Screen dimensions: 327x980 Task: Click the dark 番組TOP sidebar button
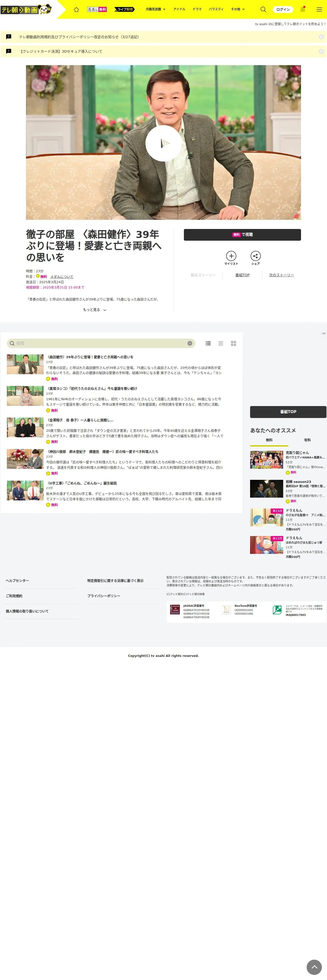click(x=288, y=412)
